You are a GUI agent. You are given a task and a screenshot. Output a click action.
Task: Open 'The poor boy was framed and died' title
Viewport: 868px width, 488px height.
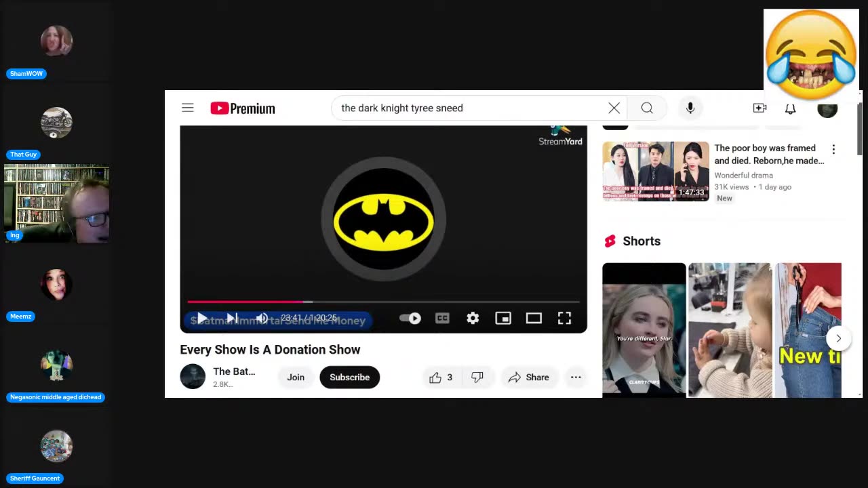pyautogui.click(x=769, y=155)
